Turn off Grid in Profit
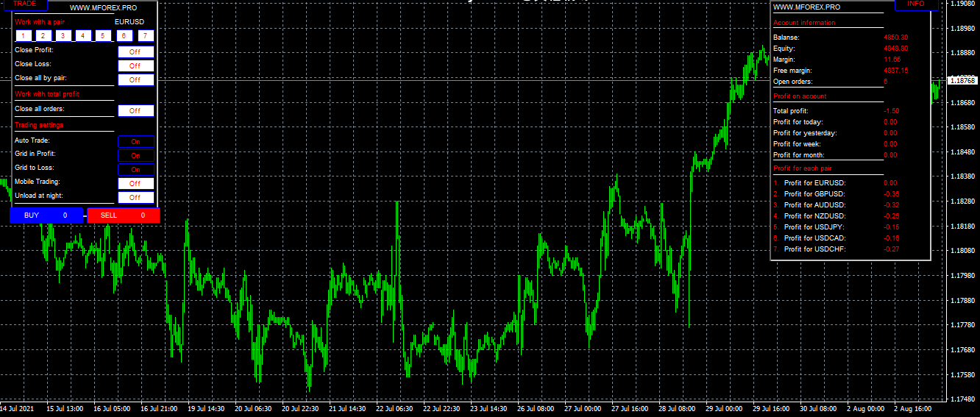Screen dimensions: 980x417 tap(135, 156)
